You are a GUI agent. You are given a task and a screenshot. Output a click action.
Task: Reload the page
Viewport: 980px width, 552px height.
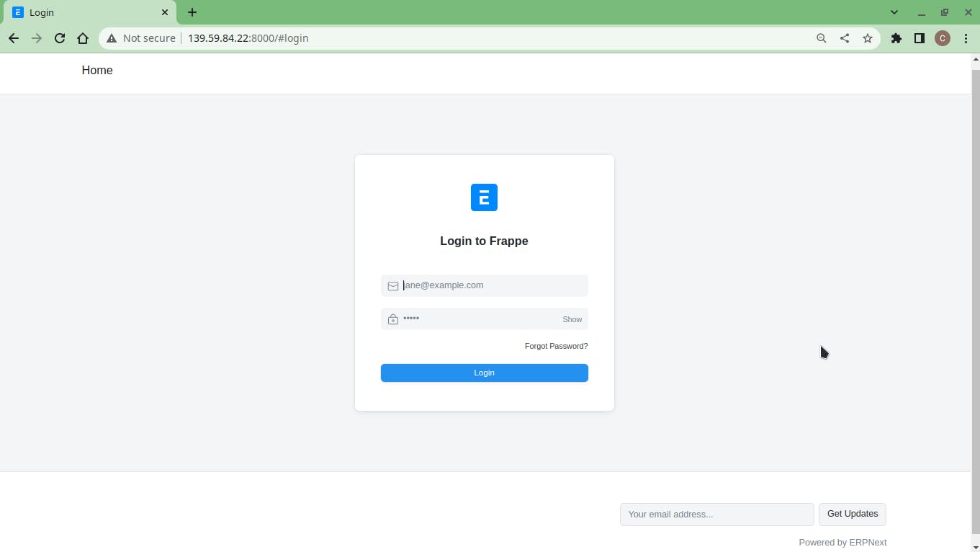(x=60, y=38)
